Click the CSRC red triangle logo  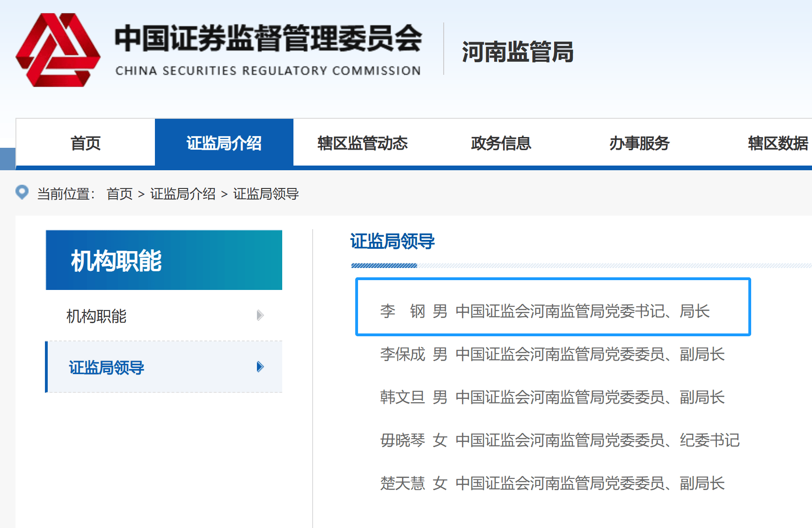pyautogui.click(x=58, y=50)
